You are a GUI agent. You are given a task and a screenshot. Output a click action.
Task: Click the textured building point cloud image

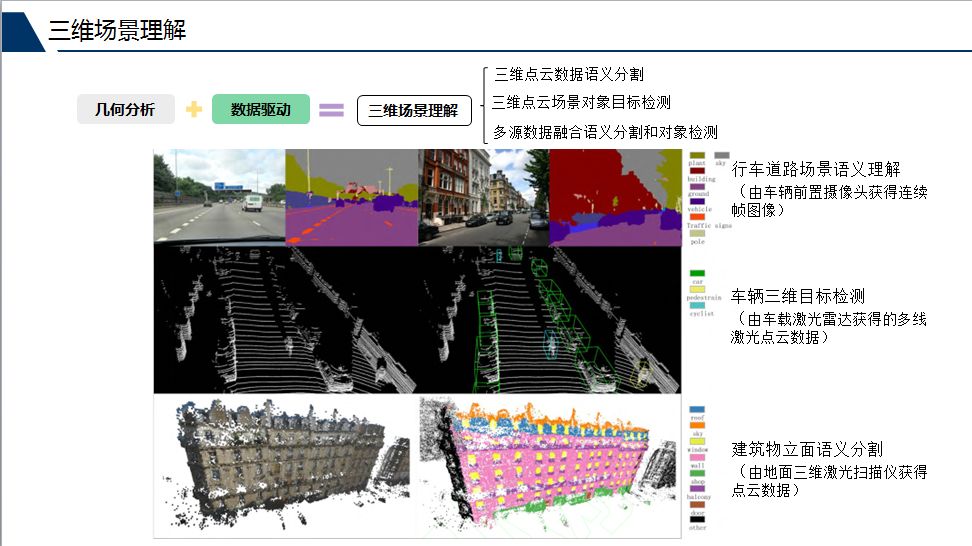coord(286,466)
